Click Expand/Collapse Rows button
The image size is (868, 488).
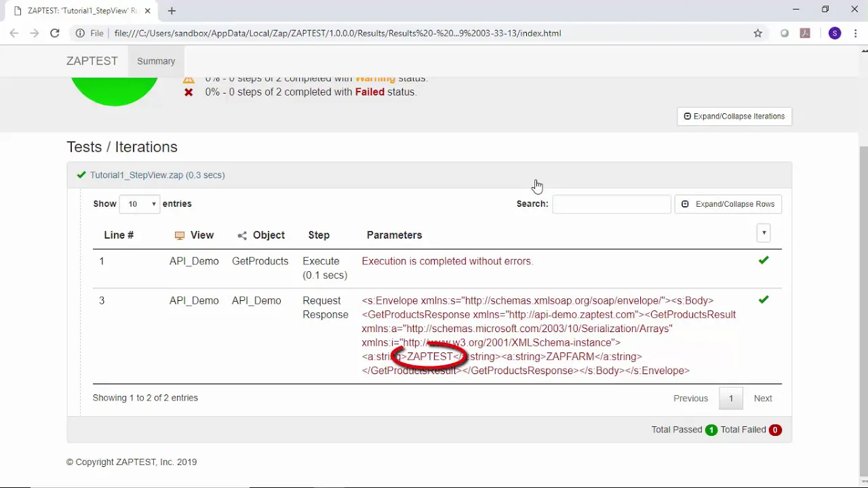tap(728, 204)
